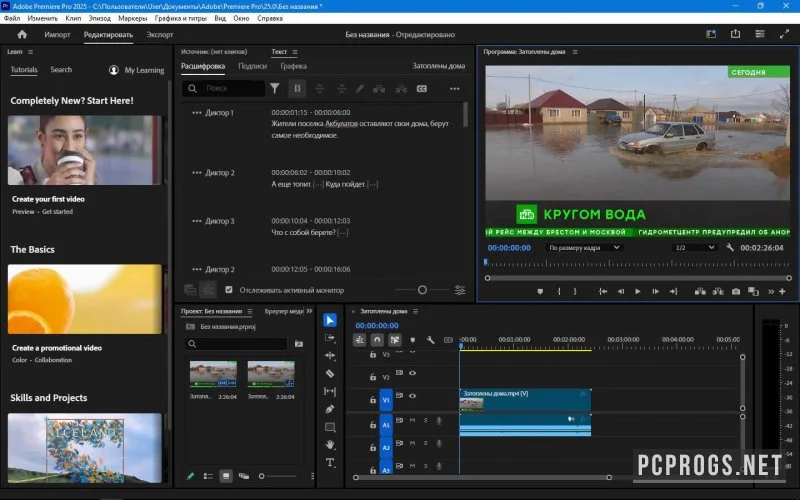This screenshot has width=800, height=500.
Task: Open the Файл menu
Action: [12, 18]
